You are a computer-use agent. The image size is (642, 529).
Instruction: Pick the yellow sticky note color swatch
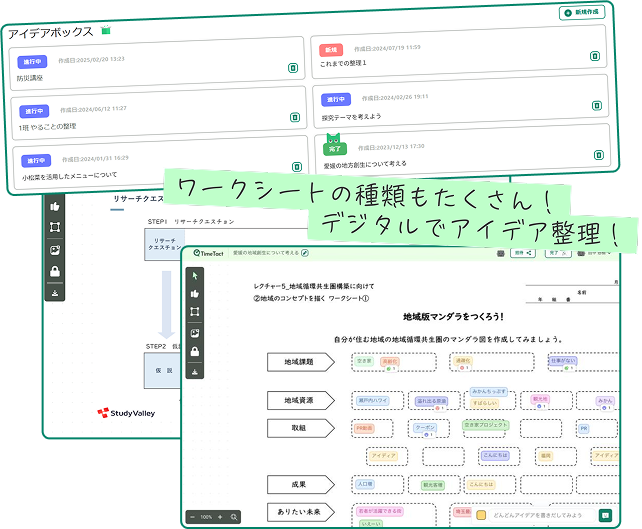(x=481, y=516)
